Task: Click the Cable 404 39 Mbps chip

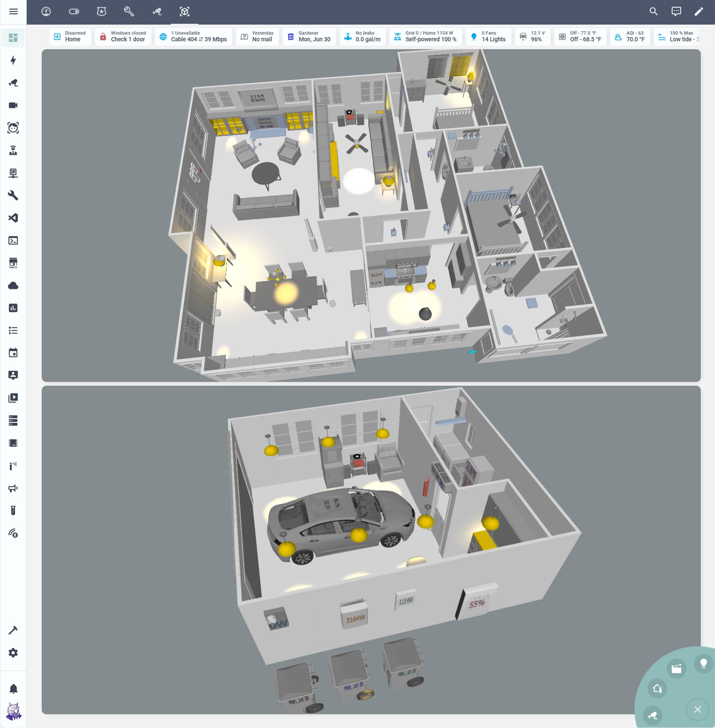Action: 194,36
